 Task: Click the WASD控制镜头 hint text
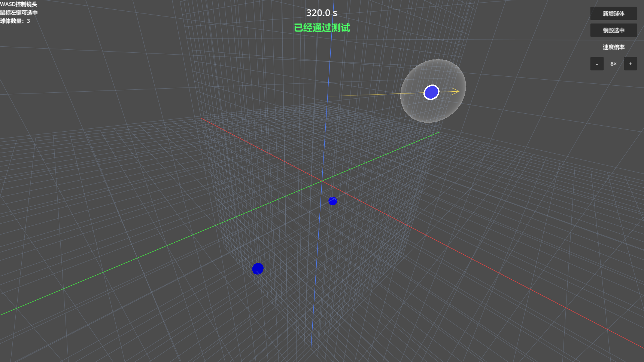19,4
